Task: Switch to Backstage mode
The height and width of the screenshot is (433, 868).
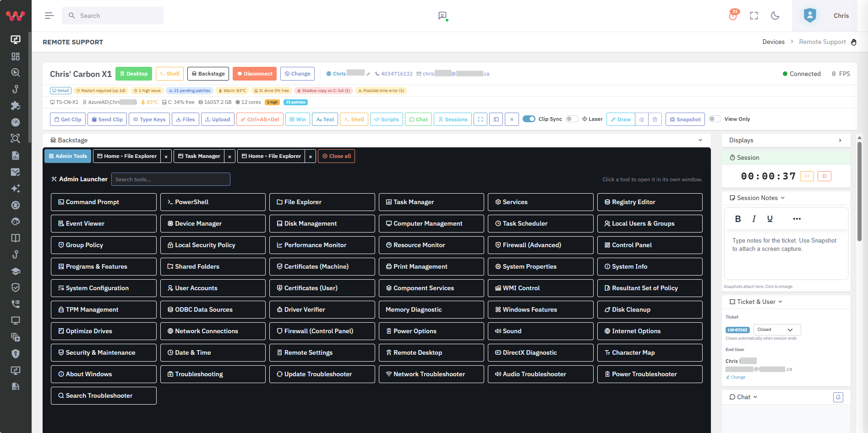Action: pos(208,74)
